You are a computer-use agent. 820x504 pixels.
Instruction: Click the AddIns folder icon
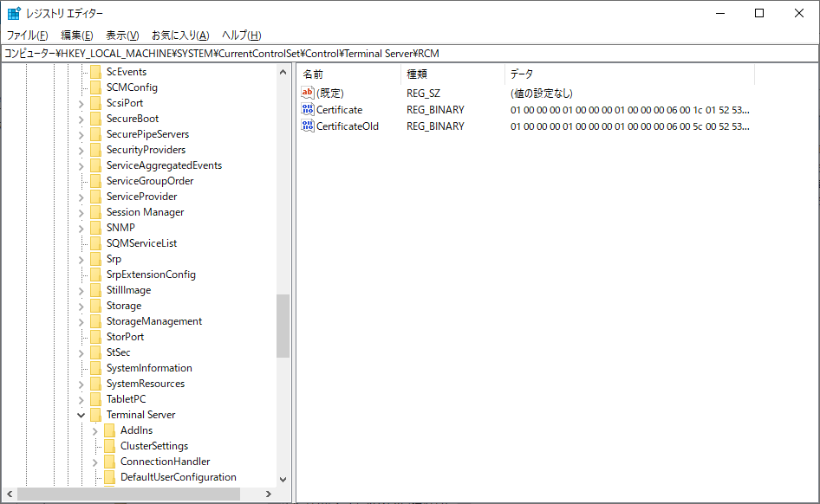point(109,430)
